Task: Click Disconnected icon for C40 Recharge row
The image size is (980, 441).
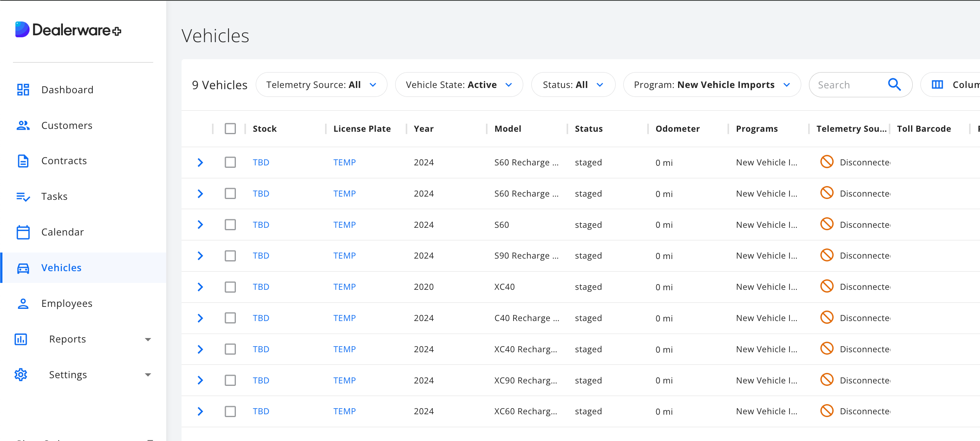Action: point(827,317)
